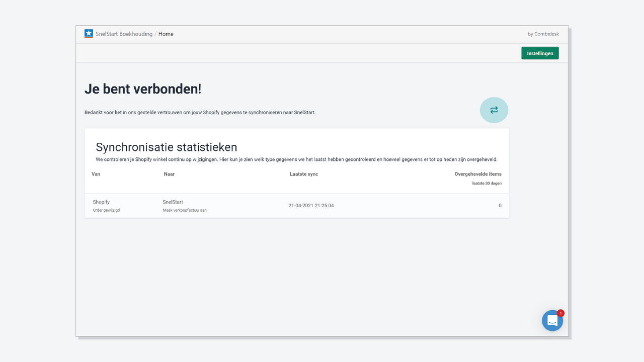The height and width of the screenshot is (362, 644).
Task: Click the sync timestamp 21-04-2021 21:25:04
Action: 311,206
